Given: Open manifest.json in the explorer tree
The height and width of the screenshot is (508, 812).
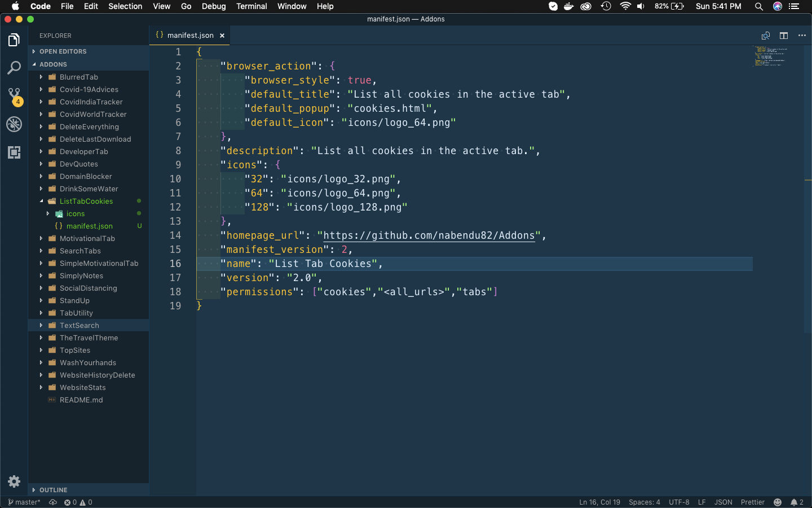Looking at the screenshot, I should pyautogui.click(x=89, y=226).
